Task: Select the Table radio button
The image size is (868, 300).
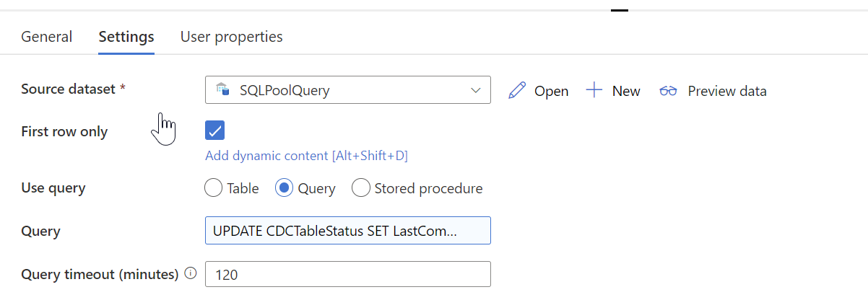Action: pyautogui.click(x=213, y=188)
